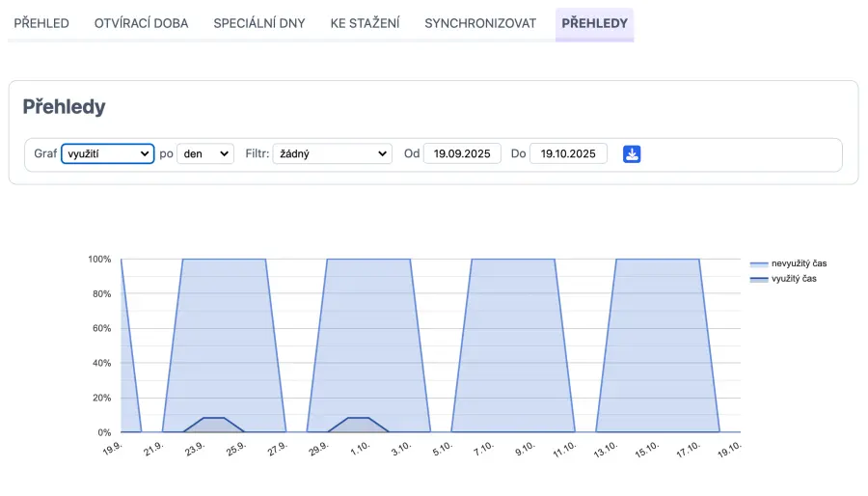
Task: Click the Do date field 19.10.2025
Action: (568, 153)
